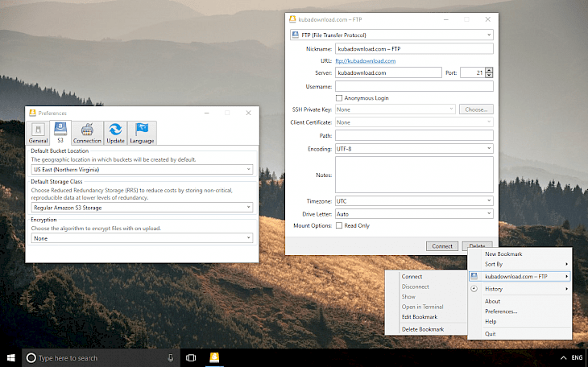Viewport: 588px width, 367px height.
Task: Open Connection preferences tab
Action: pos(87,133)
